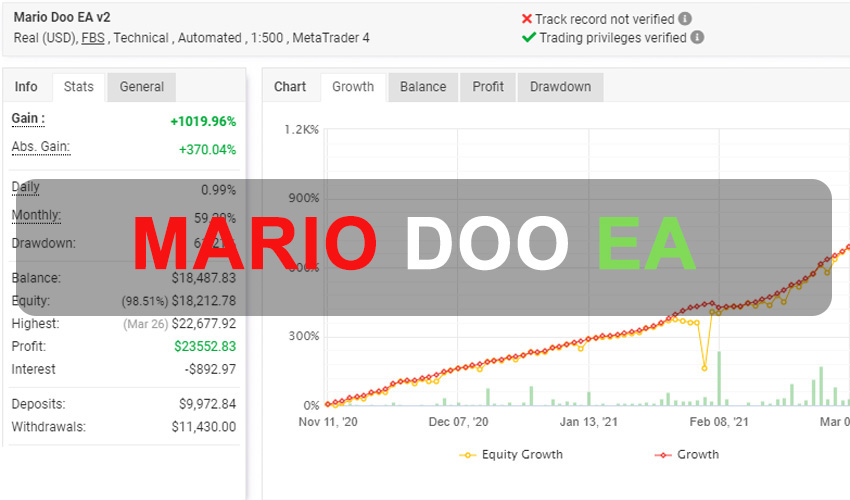Click the Mario Doo EA v2 title
The width and height of the screenshot is (850, 500).
62,17
